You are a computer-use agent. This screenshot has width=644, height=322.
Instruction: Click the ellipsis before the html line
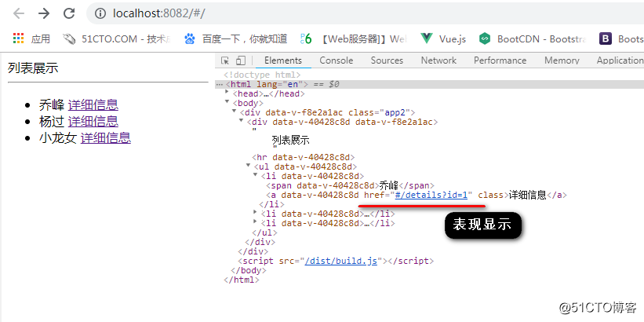click(220, 84)
